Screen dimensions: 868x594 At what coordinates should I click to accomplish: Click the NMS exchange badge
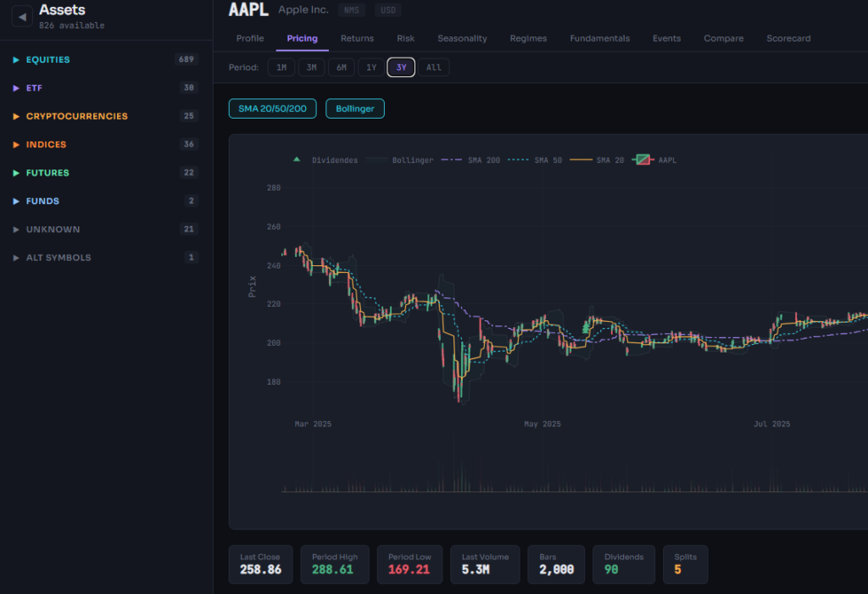[x=351, y=11]
